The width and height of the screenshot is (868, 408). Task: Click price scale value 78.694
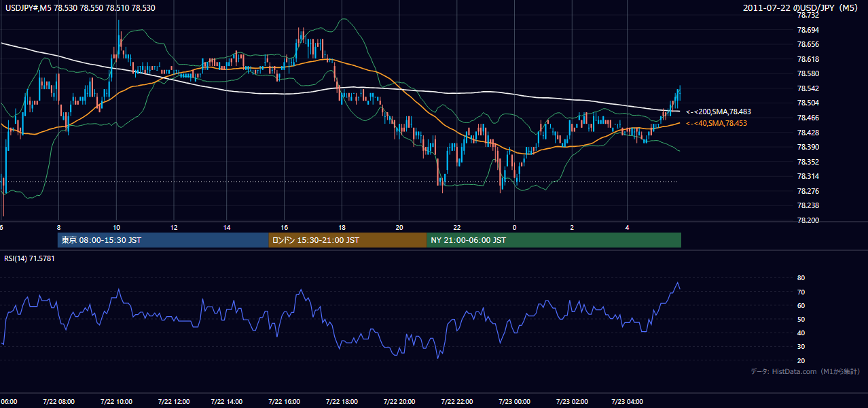808,30
